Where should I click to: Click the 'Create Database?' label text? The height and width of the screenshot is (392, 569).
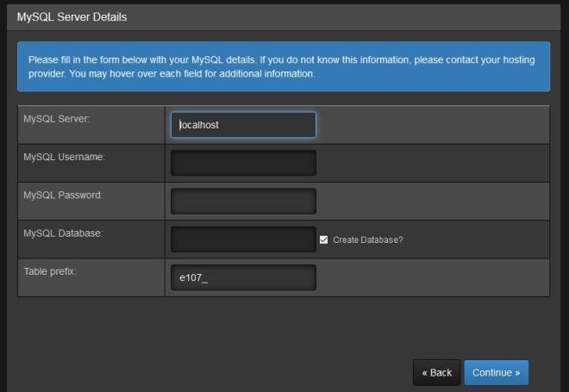[368, 240]
